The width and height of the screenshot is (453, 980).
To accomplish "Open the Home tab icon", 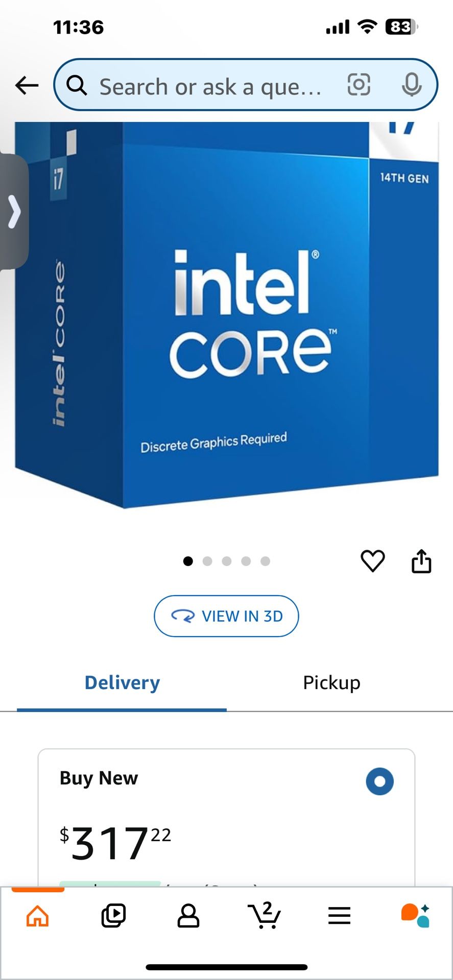I will point(38,916).
